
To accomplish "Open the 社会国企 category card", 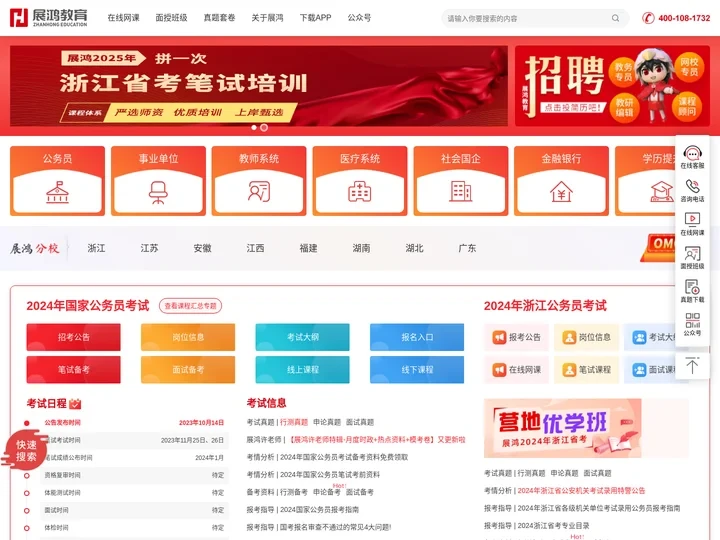I will click(461, 180).
